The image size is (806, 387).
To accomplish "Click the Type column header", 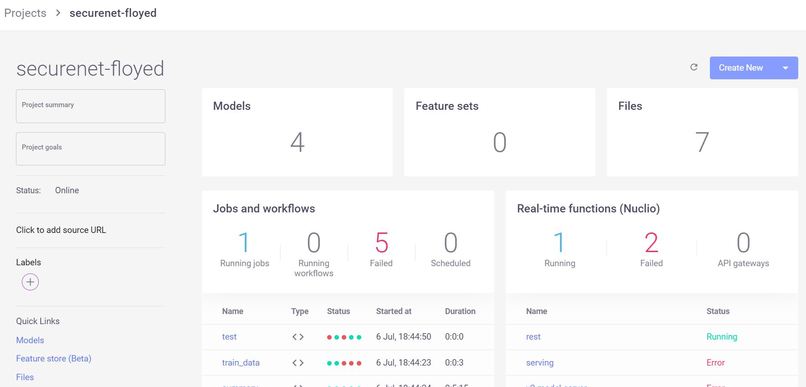I will click(x=300, y=311).
